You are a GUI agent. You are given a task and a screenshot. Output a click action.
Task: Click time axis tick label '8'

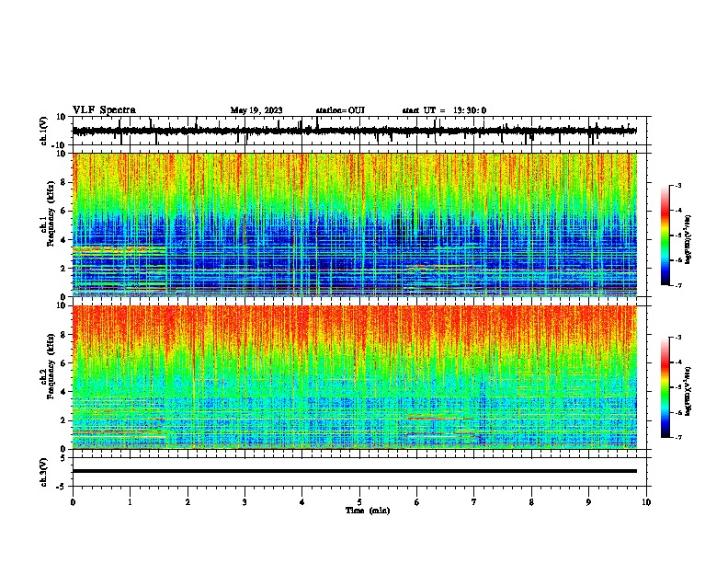[531, 502]
